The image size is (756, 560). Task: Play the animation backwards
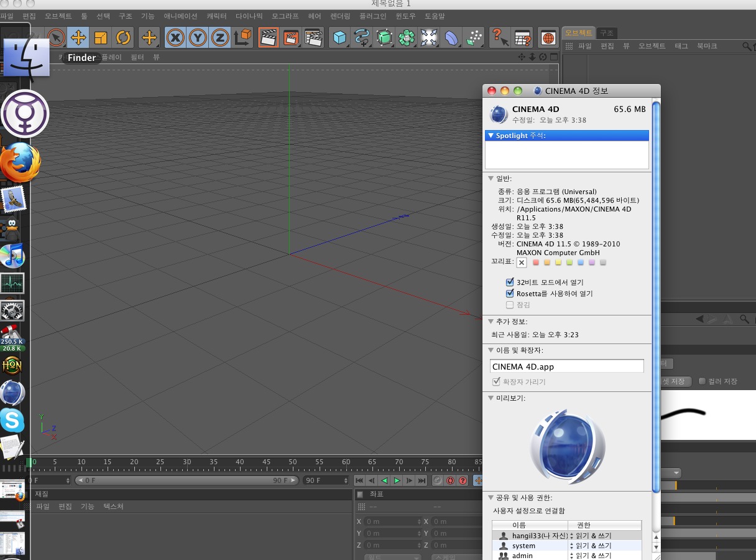tap(384, 480)
